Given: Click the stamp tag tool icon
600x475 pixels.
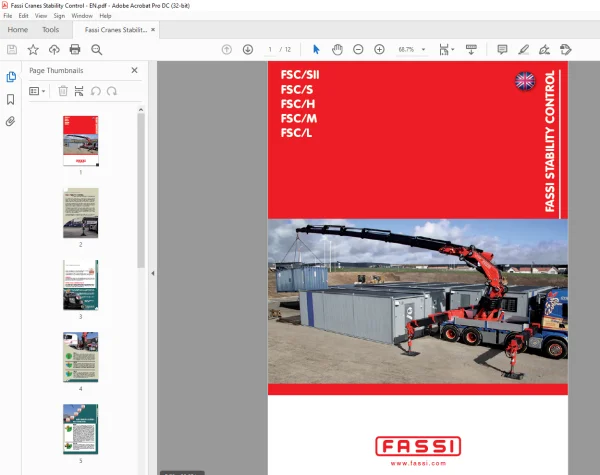Looking at the screenshot, I should click(565, 49).
